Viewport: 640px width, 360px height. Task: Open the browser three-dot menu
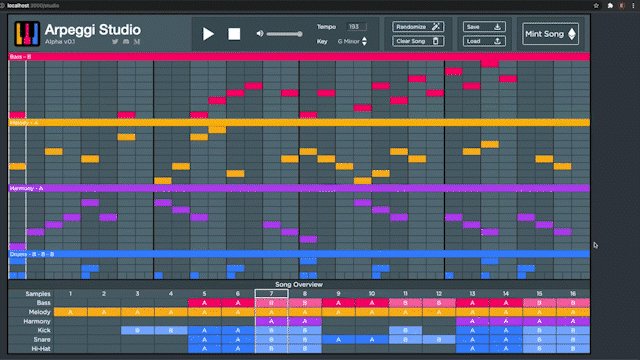click(x=633, y=6)
